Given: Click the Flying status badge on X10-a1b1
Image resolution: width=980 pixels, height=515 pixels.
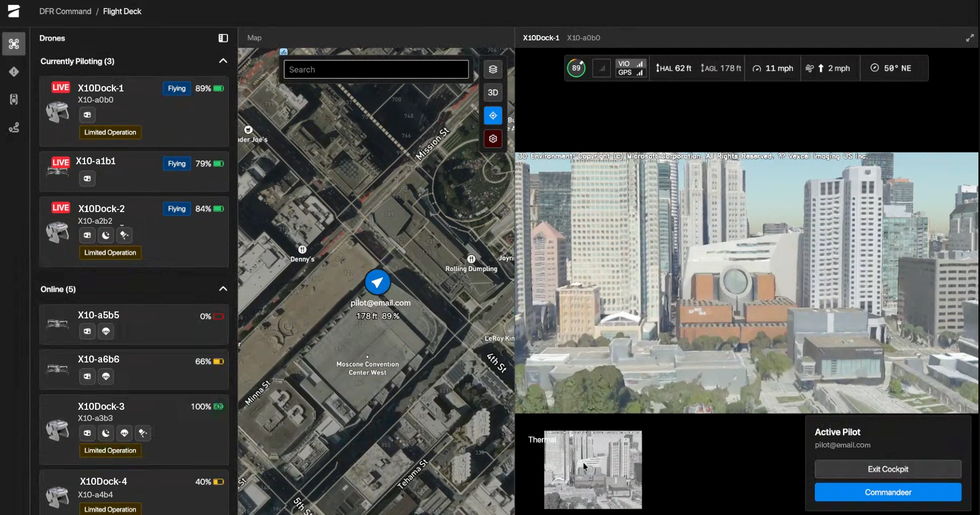Looking at the screenshot, I should click(177, 164).
